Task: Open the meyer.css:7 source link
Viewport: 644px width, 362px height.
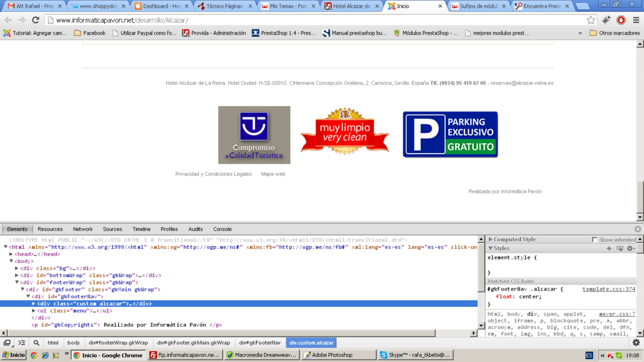Action: 617,314
